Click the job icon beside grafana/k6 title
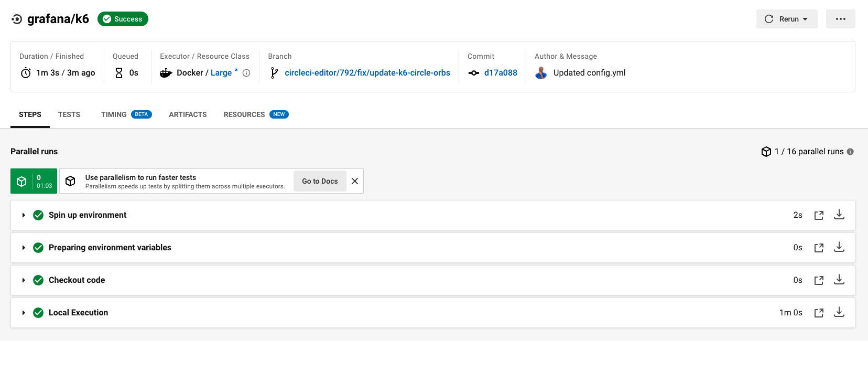This screenshot has height=371, width=868. pos(17,19)
